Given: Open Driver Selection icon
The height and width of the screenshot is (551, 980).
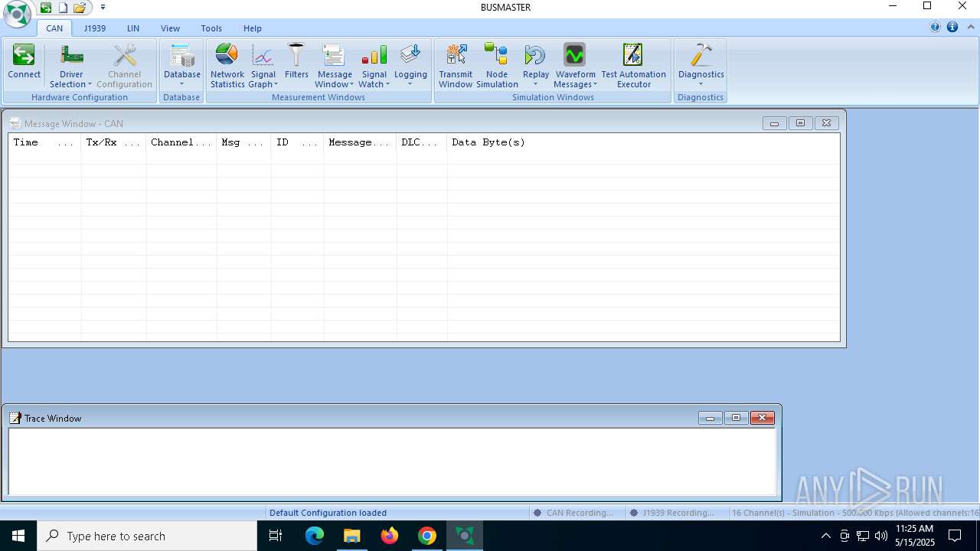Looking at the screenshot, I should pyautogui.click(x=71, y=55).
